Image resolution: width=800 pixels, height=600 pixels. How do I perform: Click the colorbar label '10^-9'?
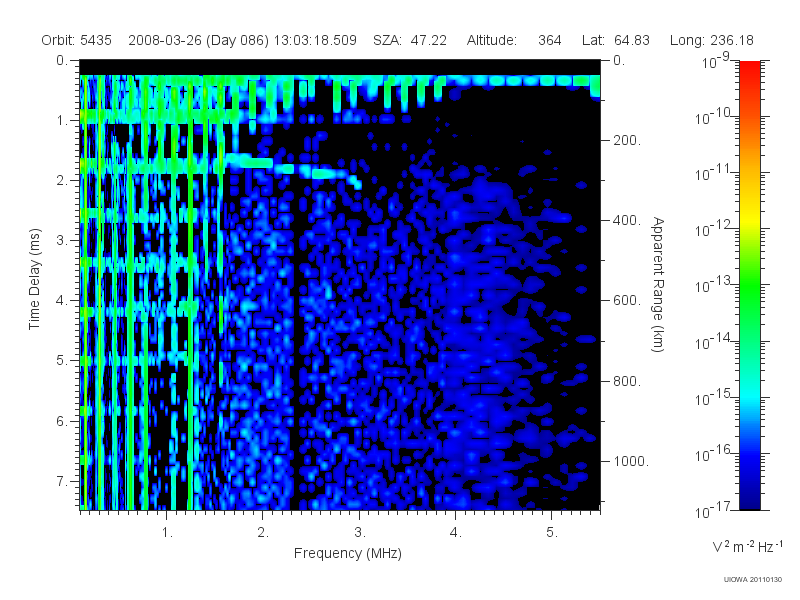pyautogui.click(x=716, y=62)
